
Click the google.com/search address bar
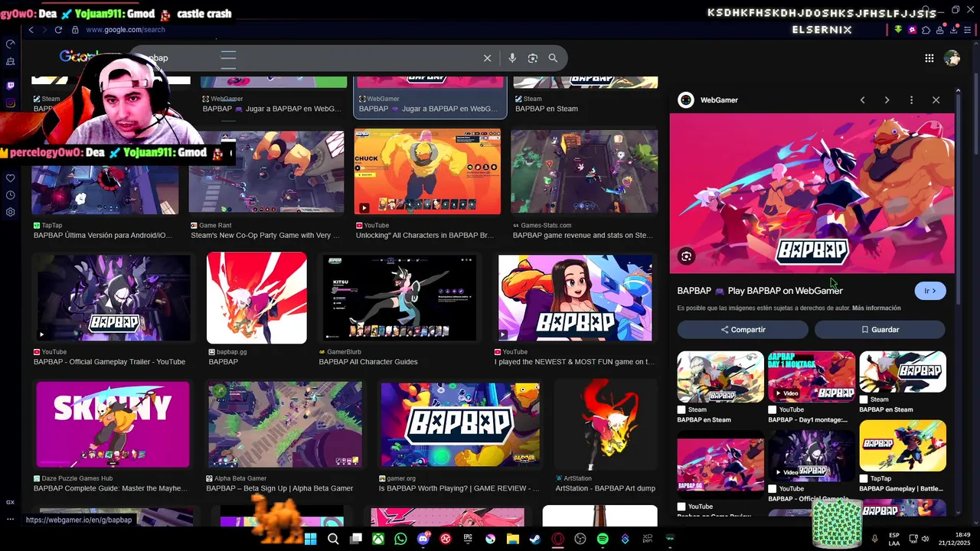click(125, 30)
